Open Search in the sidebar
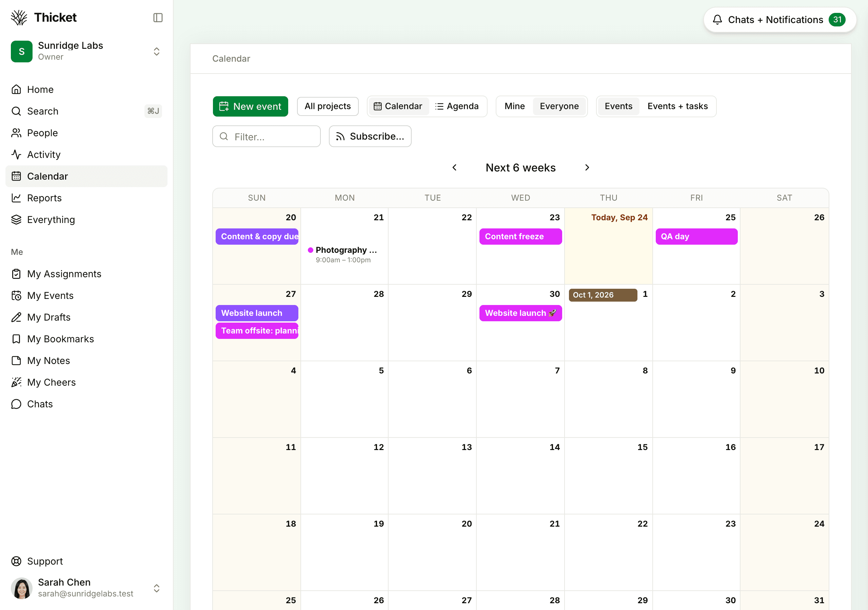This screenshot has height=610, width=868. [x=86, y=111]
